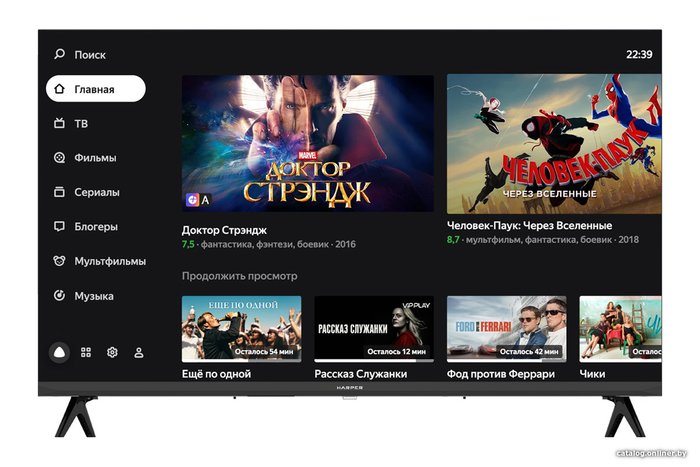
Task: Click the bear Мультфильмы icon
Action: 59,261
